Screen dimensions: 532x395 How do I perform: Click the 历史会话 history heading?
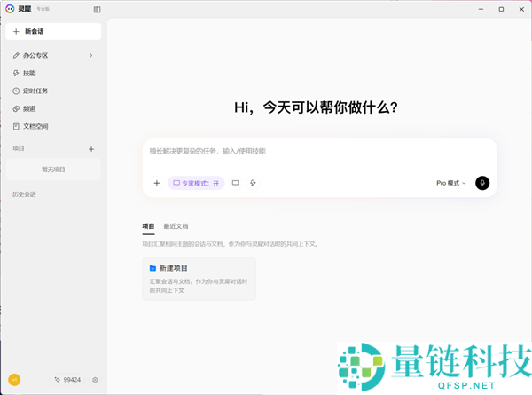click(x=24, y=194)
